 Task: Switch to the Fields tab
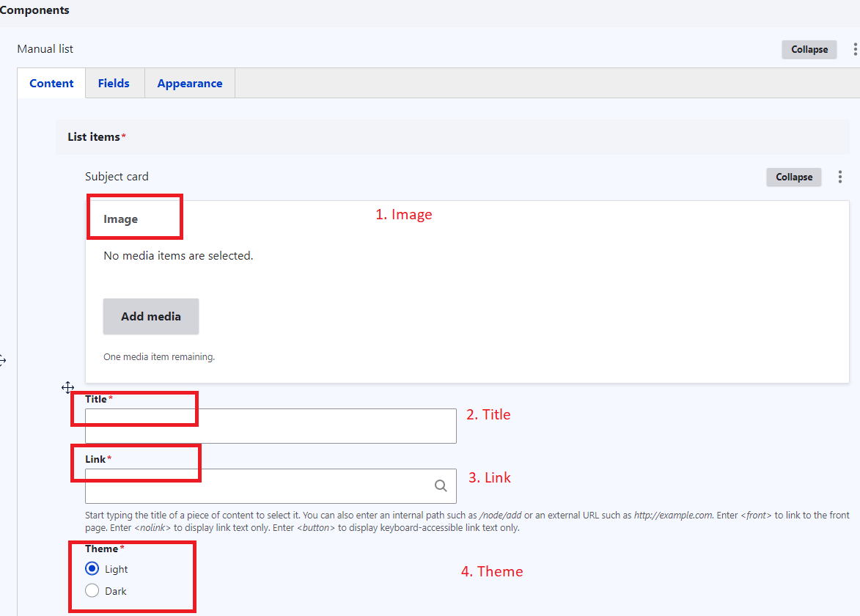point(114,84)
